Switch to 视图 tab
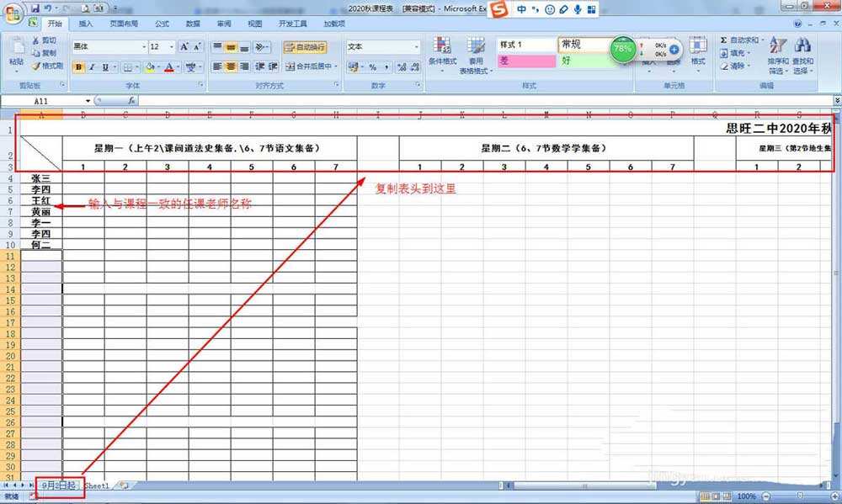 click(254, 24)
